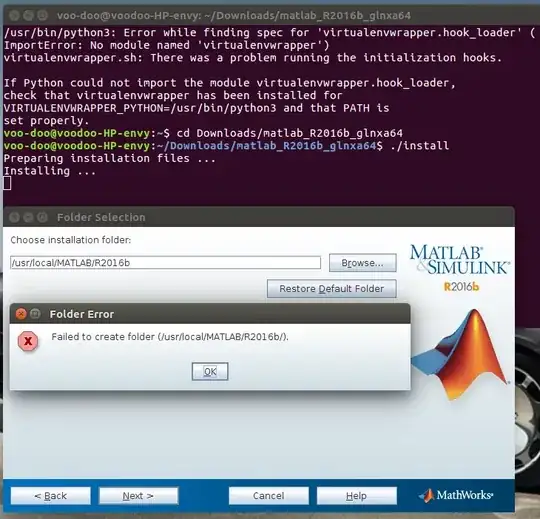This screenshot has width=540, height=519.
Task: Minimize the terminal window
Action: 28,15
